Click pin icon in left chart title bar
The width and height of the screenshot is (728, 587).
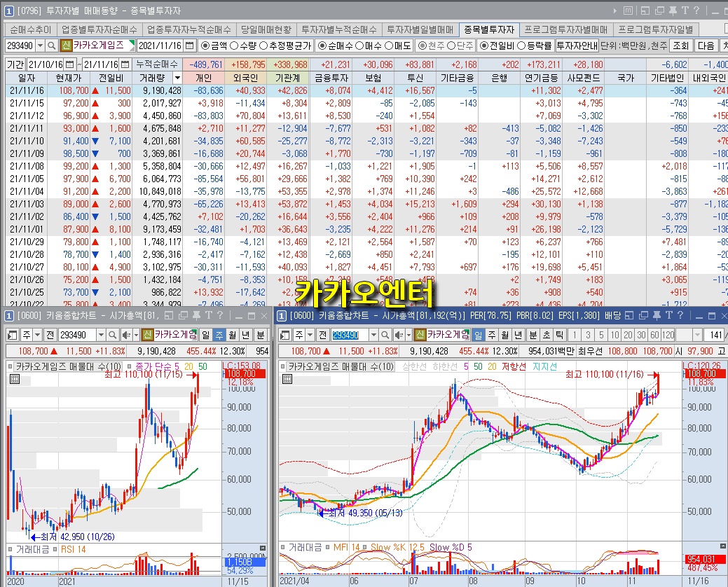pos(196,315)
